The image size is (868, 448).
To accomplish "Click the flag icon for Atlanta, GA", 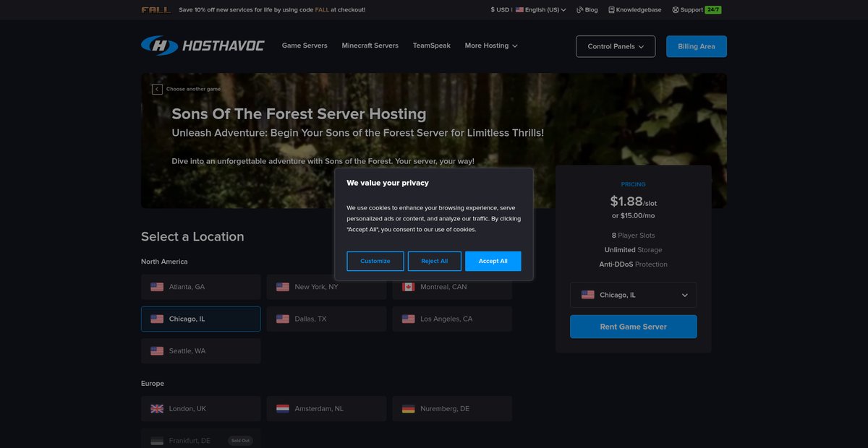I will point(157,287).
